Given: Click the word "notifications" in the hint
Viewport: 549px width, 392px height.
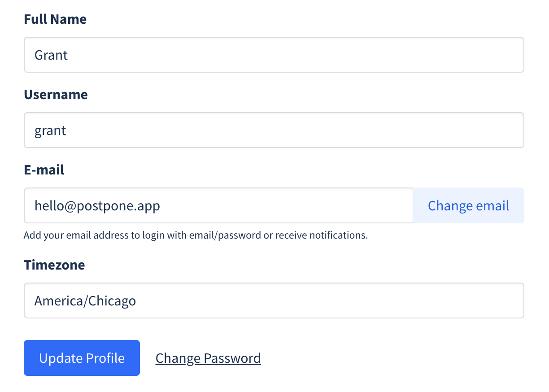Looking at the screenshot, I should coord(341,235).
